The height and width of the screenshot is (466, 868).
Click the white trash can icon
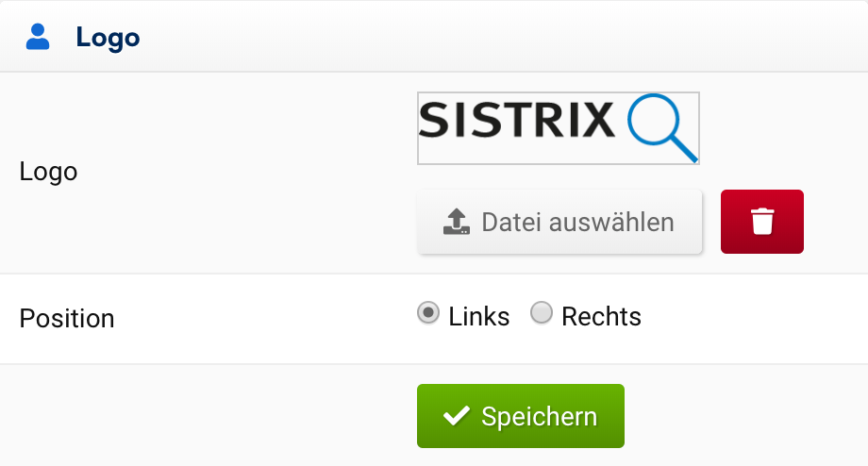tap(762, 222)
